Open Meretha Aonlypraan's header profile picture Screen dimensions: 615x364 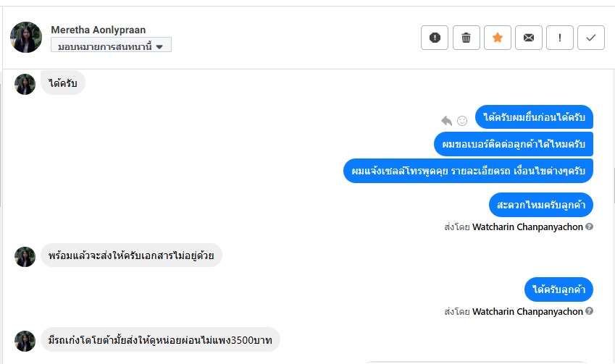pos(26,37)
